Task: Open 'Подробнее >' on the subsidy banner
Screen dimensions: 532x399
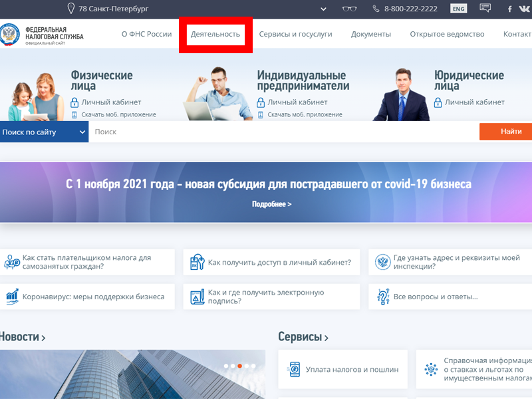Action: click(271, 204)
